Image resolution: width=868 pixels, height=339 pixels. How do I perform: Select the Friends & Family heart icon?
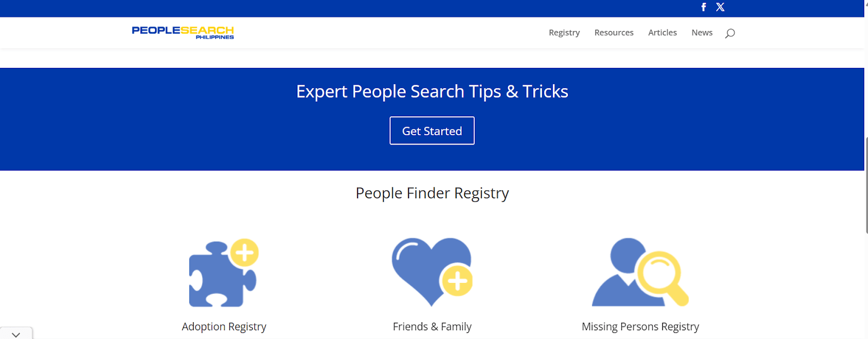[x=431, y=272]
